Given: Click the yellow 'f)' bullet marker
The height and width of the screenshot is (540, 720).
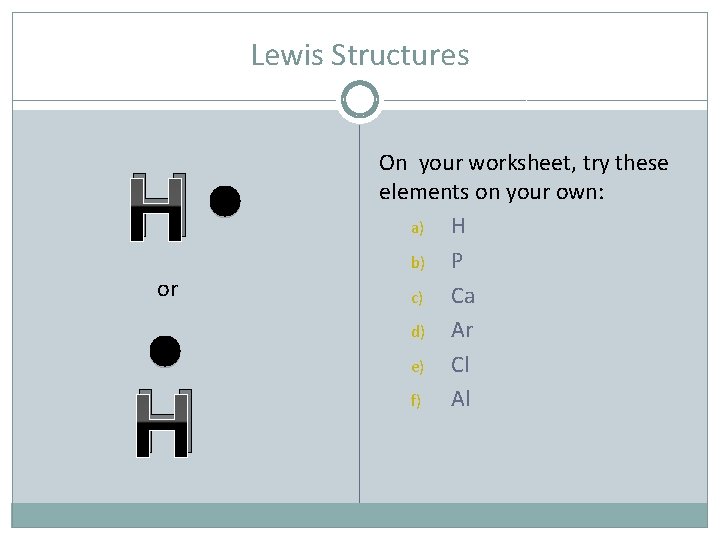Looking at the screenshot, I should coord(416,400).
